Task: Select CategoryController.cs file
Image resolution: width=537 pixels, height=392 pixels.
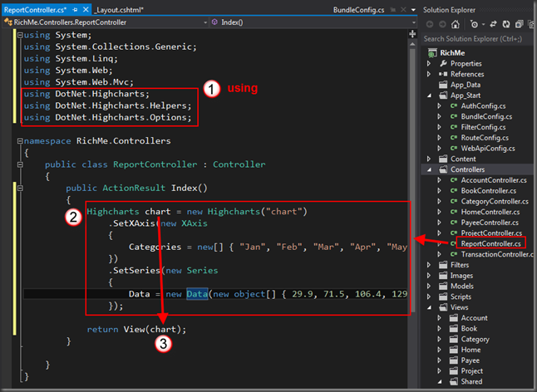Action: coord(495,201)
